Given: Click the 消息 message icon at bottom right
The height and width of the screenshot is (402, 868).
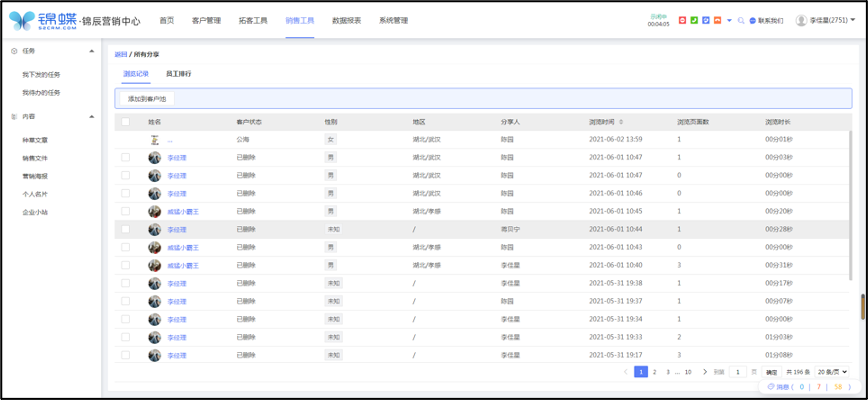Looking at the screenshot, I should 770,386.
